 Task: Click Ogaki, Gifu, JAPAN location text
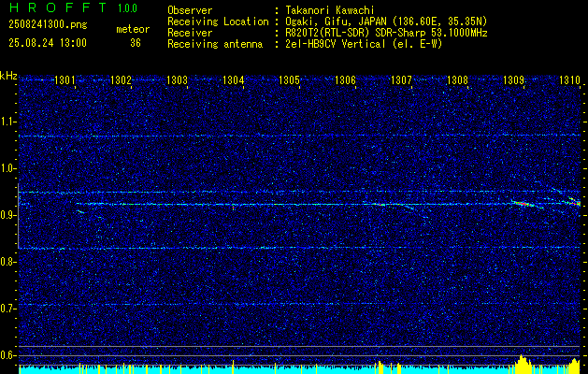(386, 22)
